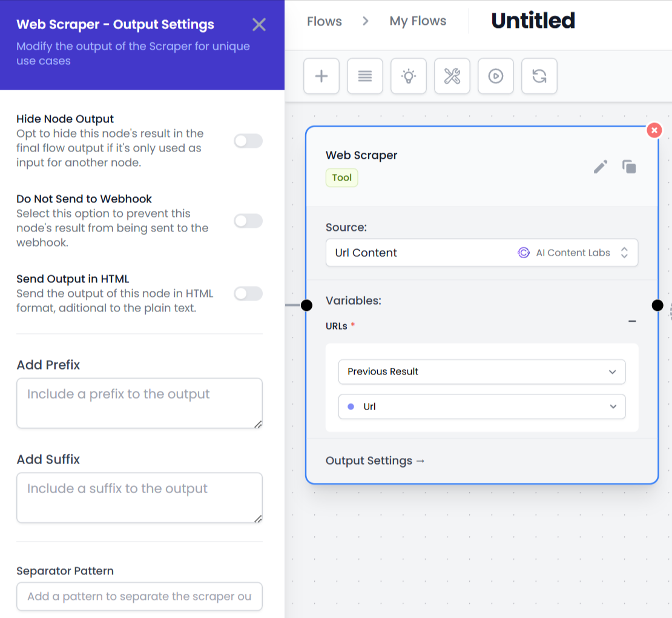Click the Separator Pattern input field

139,596
